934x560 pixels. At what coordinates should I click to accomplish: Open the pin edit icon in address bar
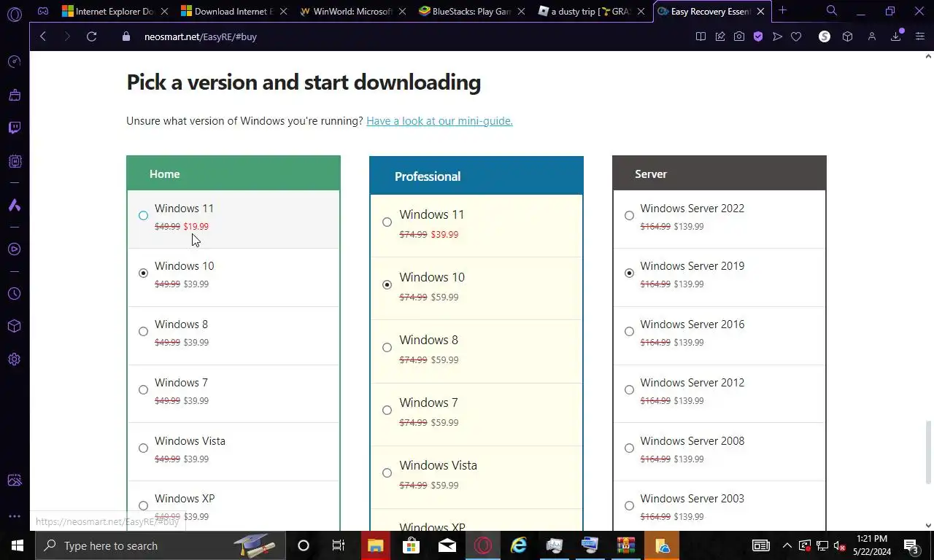(720, 36)
